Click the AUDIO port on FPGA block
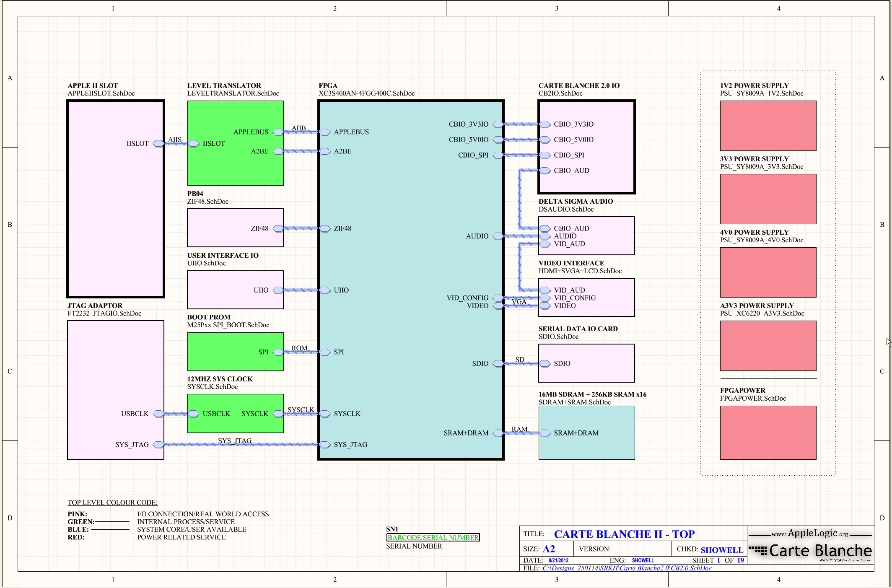The height and width of the screenshot is (588, 892). click(498, 236)
